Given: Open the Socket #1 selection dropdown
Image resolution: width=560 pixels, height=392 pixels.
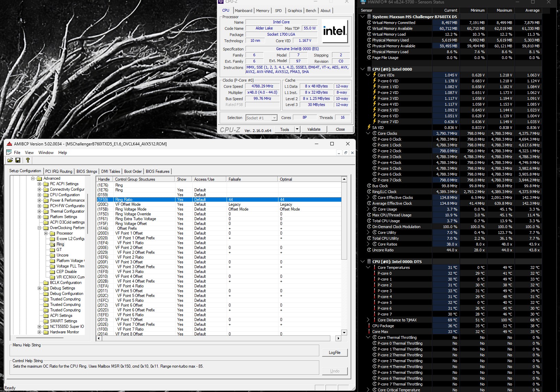Looking at the screenshot, I should [274, 118].
